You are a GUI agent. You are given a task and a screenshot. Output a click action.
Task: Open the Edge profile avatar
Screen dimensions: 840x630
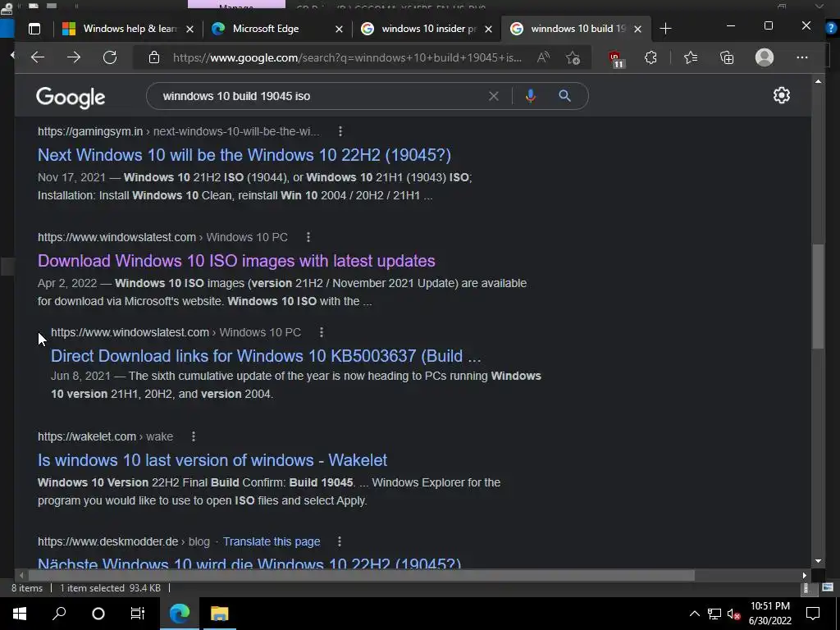point(765,57)
